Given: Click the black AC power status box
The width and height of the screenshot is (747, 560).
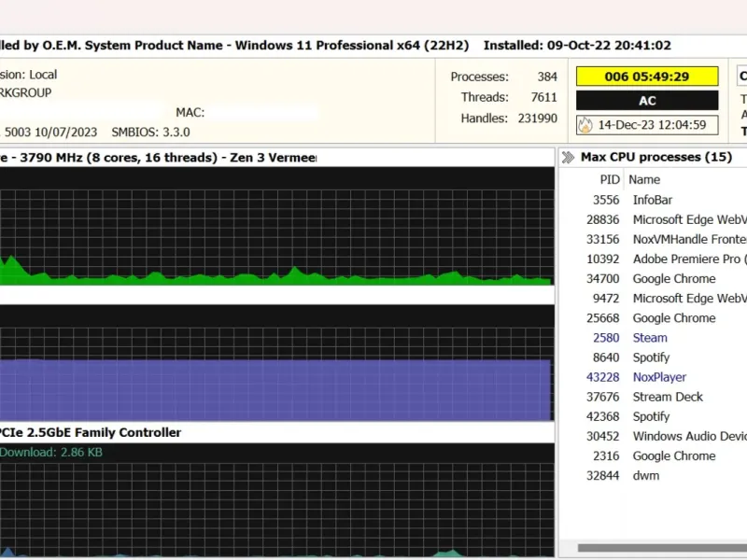Looking at the screenshot, I should (647, 101).
